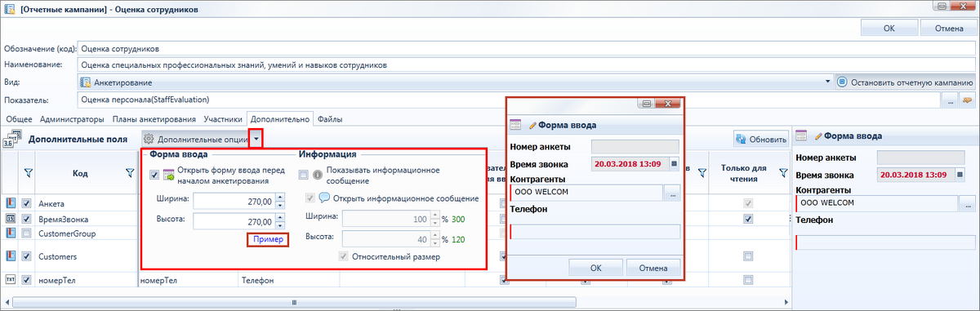This screenshot has width=980, height=311.
Task: Click the Остановить отчетную кампанию stop icon
Action: [x=843, y=82]
